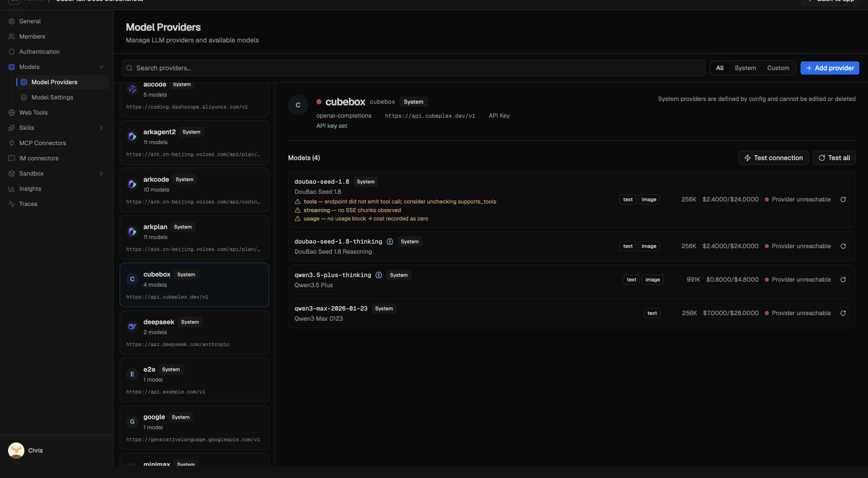
Task: Retest qwen3-max-2026-01-23 with its refresh icon
Action: (x=843, y=313)
